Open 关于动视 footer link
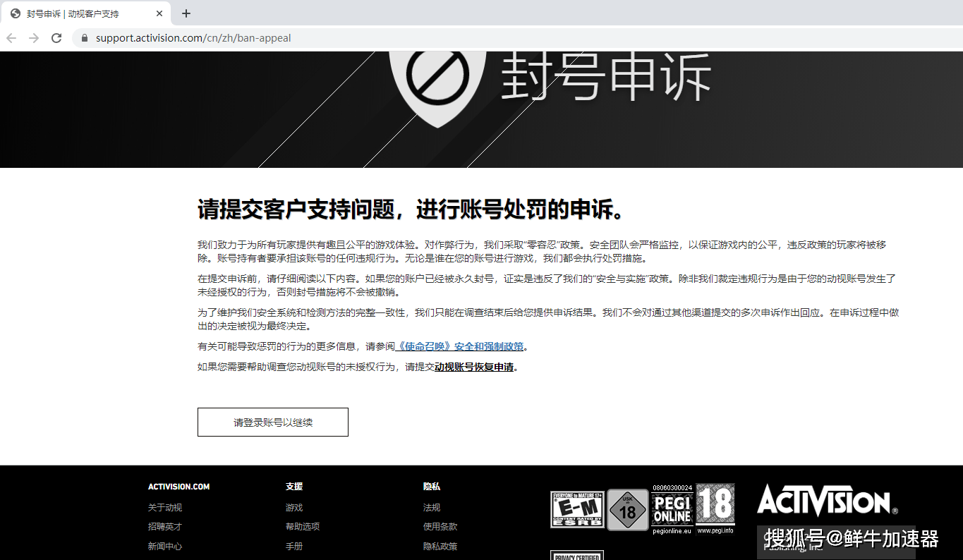 [165, 507]
